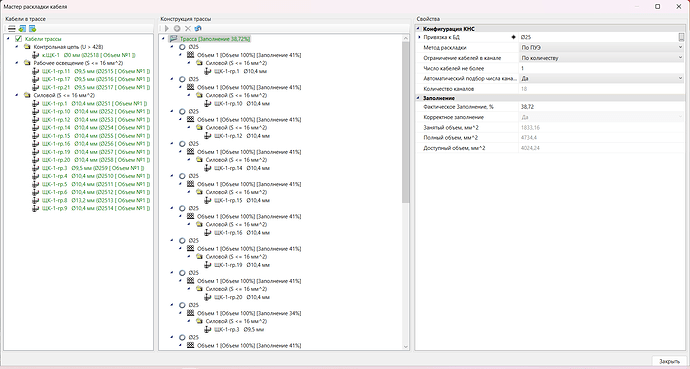Click the round gray icon in Конструкция трассы toolbar
Image resolution: width=690 pixels, height=369 pixels.
click(177, 29)
